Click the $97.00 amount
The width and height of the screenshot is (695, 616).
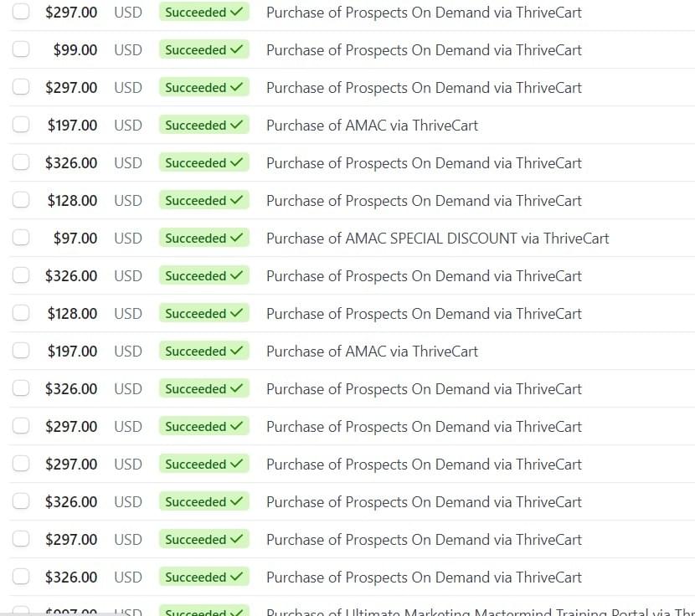point(75,238)
